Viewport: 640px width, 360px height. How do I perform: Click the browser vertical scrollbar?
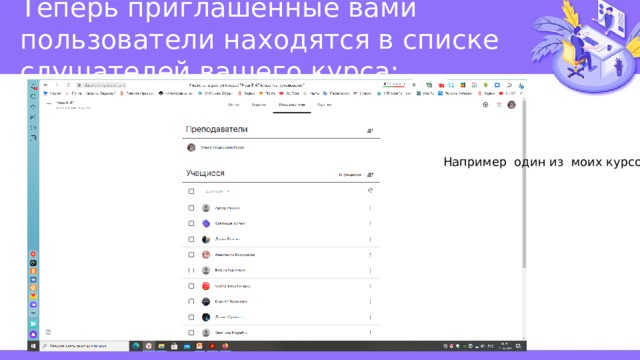coord(524,184)
